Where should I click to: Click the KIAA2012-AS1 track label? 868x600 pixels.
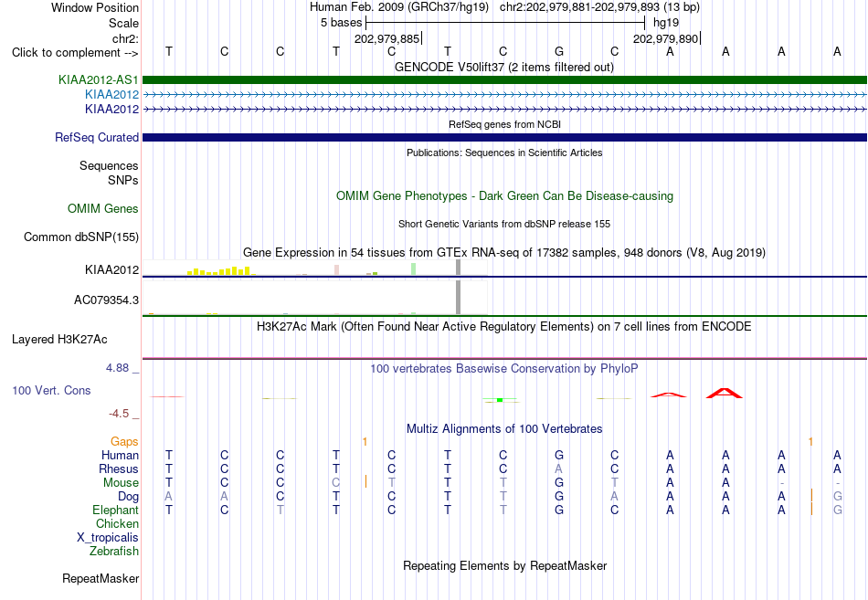99,79
